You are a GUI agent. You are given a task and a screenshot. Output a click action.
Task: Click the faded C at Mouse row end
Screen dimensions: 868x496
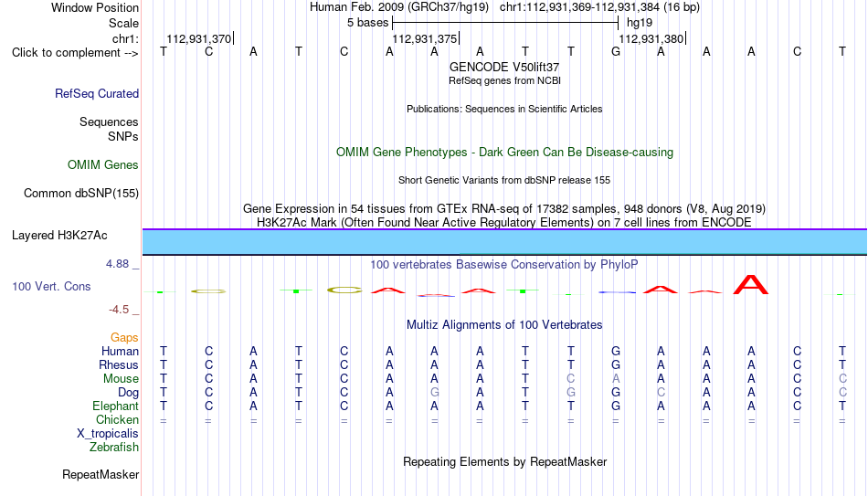pyautogui.click(x=842, y=379)
